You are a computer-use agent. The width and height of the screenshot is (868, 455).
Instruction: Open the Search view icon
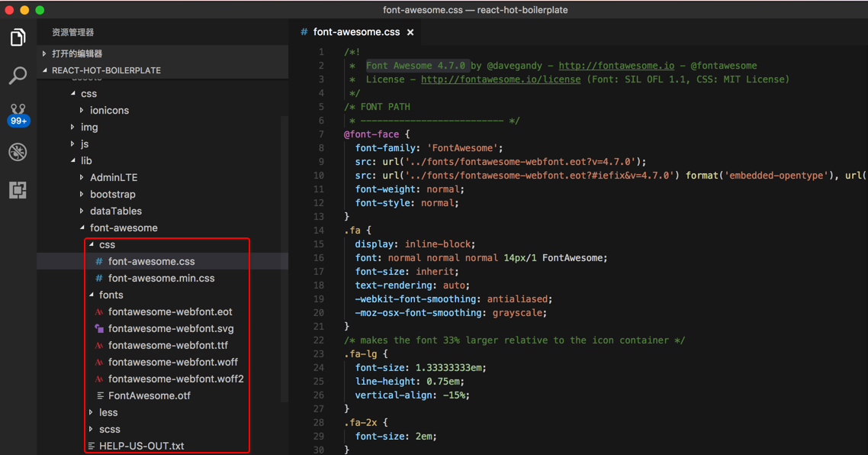[x=18, y=75]
